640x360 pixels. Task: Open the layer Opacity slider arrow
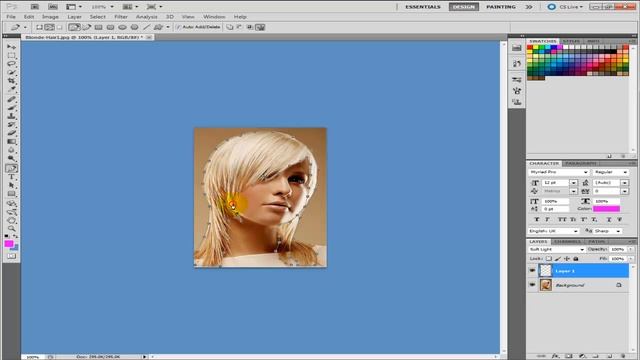click(x=631, y=249)
